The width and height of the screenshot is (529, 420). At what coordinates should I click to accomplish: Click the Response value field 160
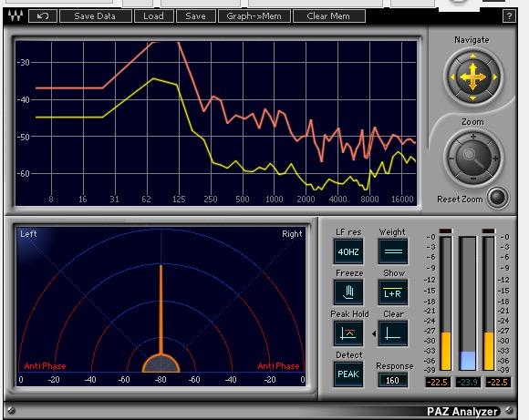[x=393, y=380]
